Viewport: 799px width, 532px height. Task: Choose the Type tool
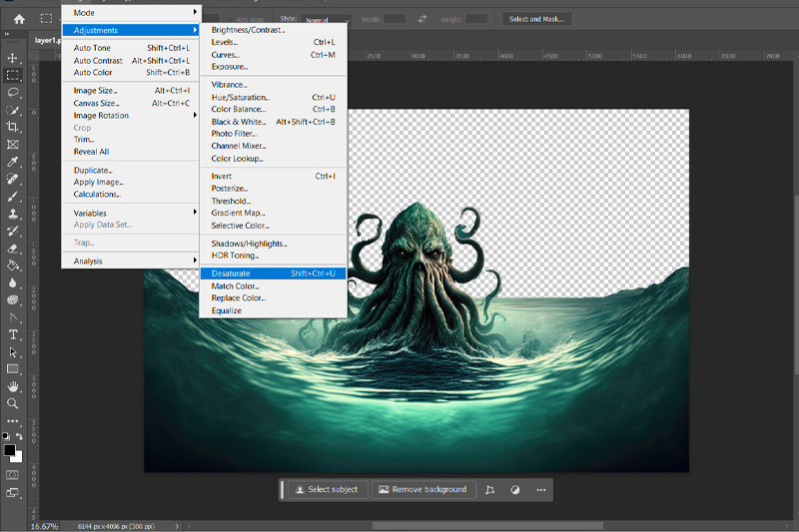(x=13, y=334)
